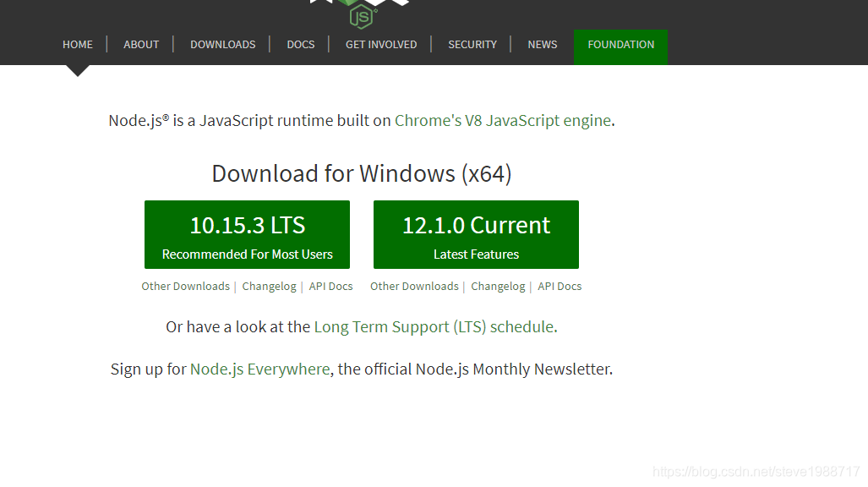Download the 10.15.3 LTS version
Image resolution: width=868 pixels, height=487 pixels.
pos(247,234)
